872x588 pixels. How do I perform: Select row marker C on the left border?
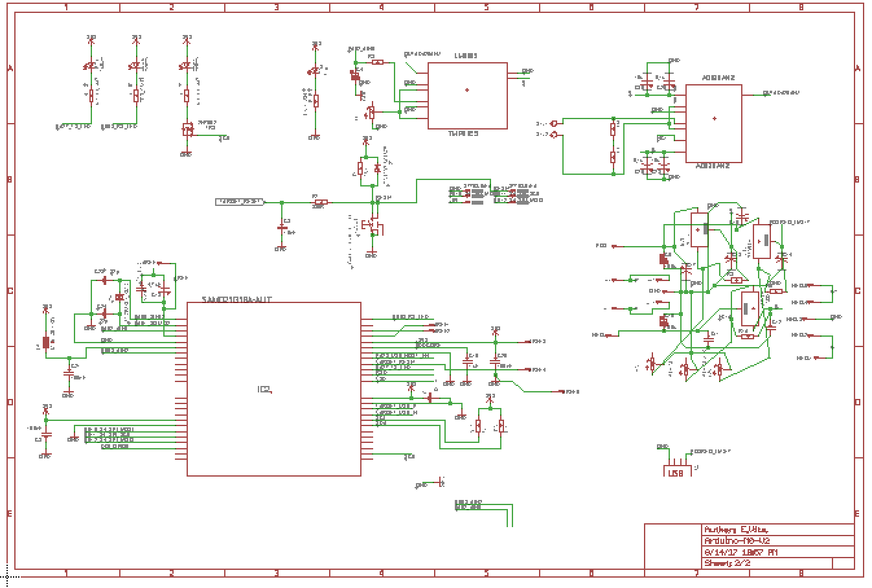click(10, 291)
